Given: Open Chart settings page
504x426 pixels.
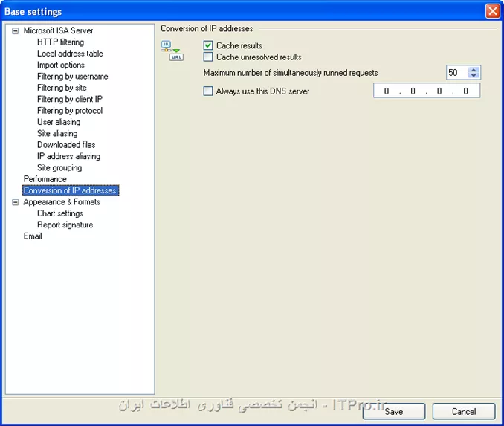Looking at the screenshot, I should [60, 213].
